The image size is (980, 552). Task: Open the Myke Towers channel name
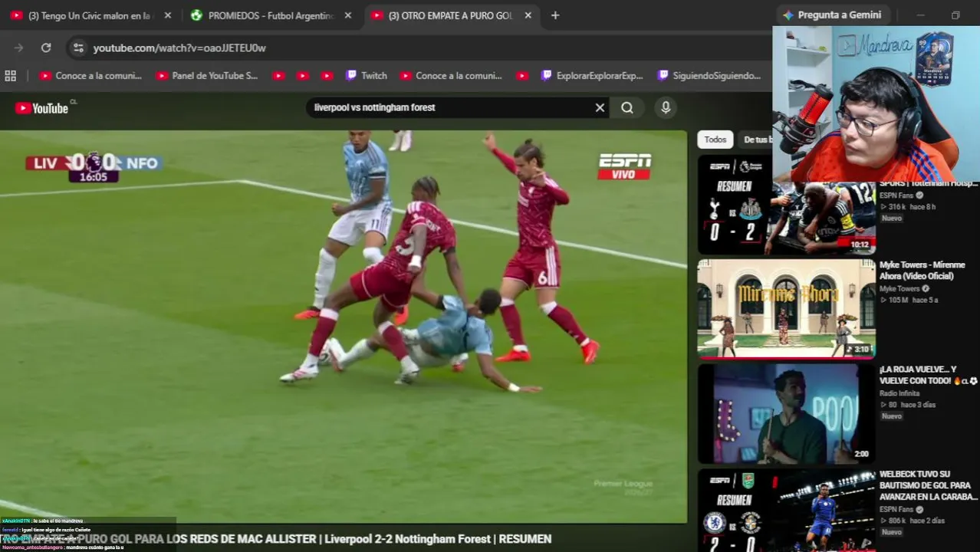pyautogui.click(x=899, y=289)
